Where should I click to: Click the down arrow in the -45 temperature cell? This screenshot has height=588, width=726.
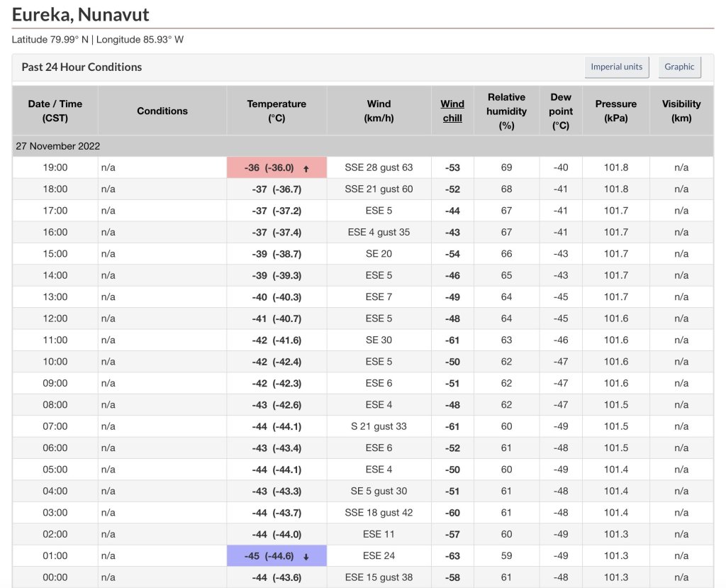pos(306,556)
